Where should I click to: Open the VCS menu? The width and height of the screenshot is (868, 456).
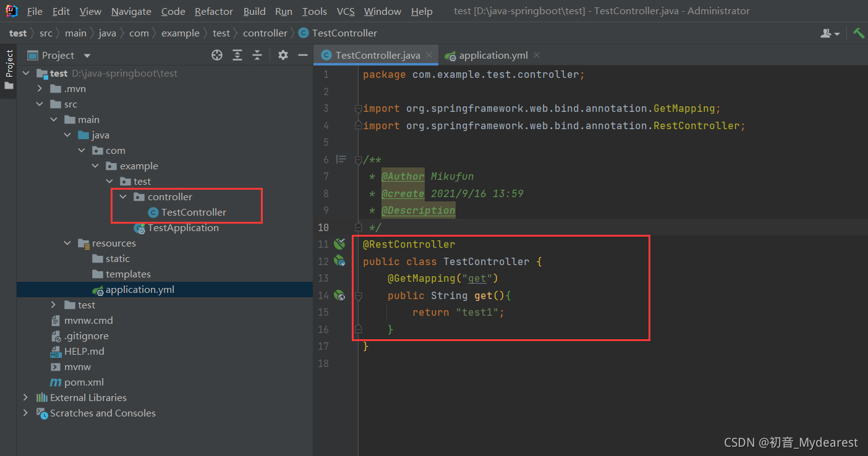[346, 11]
